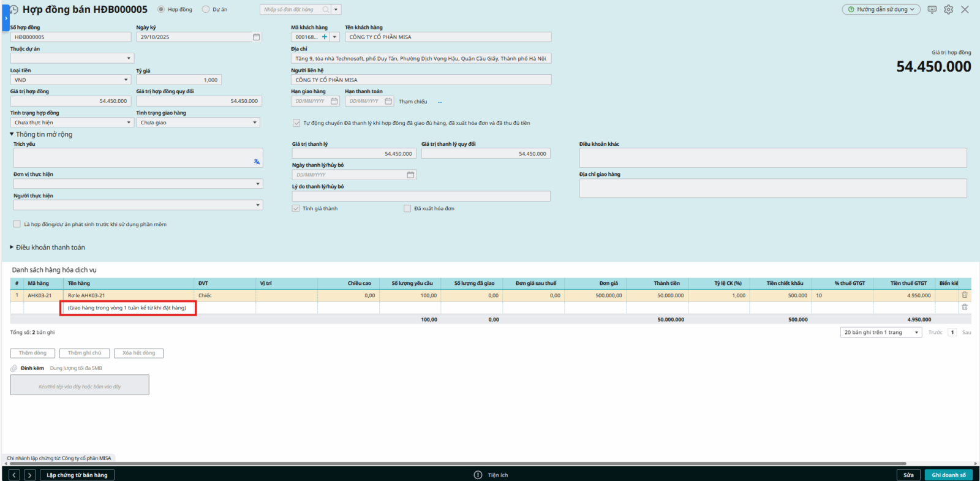Click the Ghi doanh số button
Screen dimensions: 980x481
(x=948, y=475)
